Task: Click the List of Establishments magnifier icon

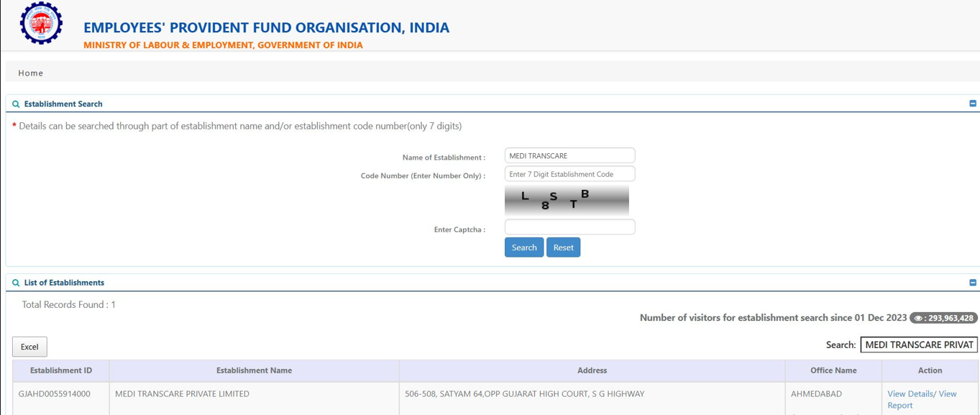Action: coord(16,283)
